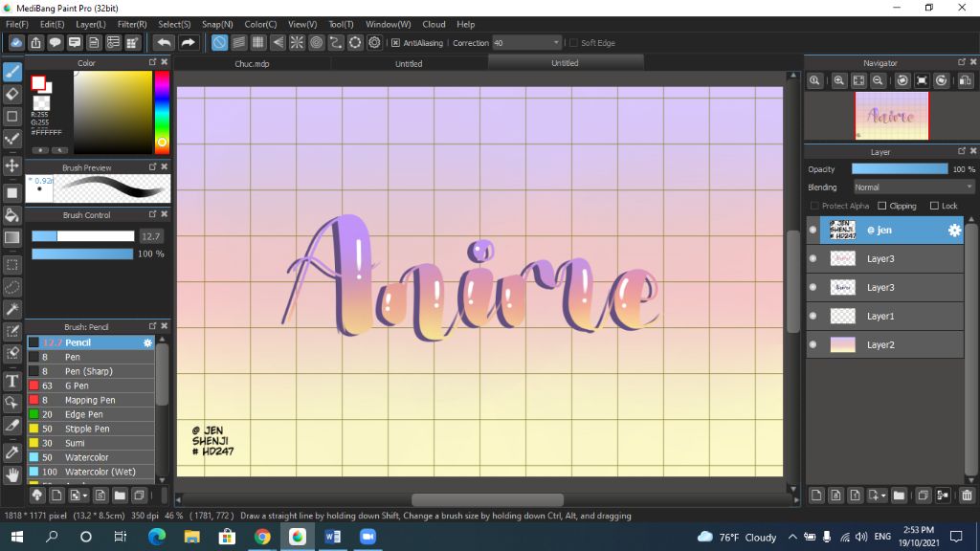Flip canvas view in Navigator
The image size is (980, 551).
[966, 80]
